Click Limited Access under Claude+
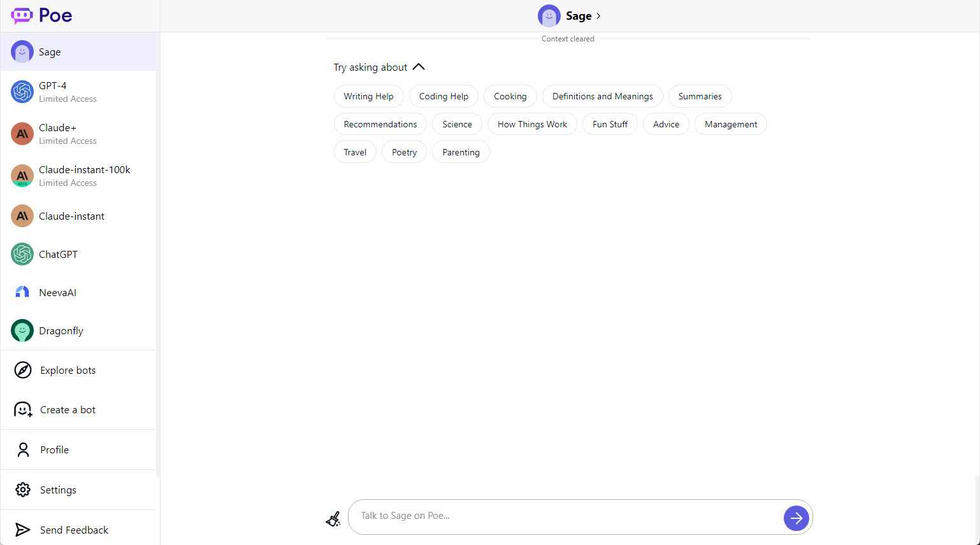This screenshot has width=980, height=545. pyautogui.click(x=68, y=141)
